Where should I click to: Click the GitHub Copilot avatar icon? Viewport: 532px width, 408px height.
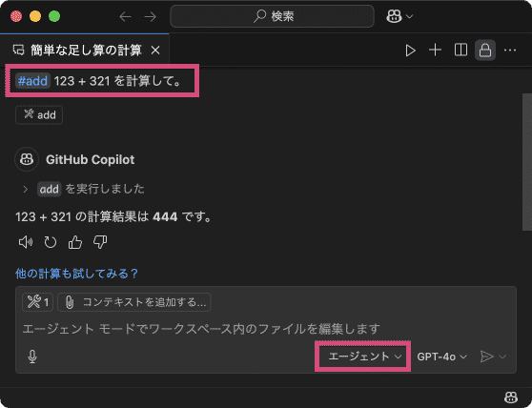coord(27,159)
